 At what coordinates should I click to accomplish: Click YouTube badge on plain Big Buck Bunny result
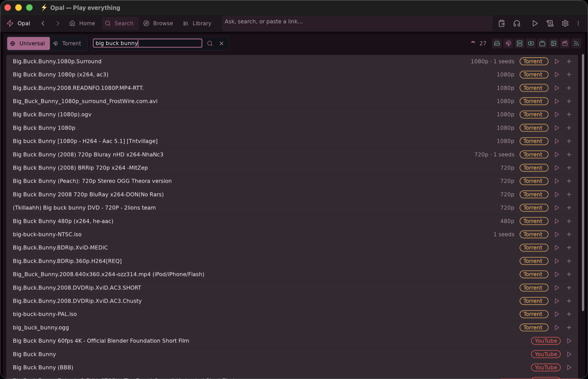(x=546, y=354)
